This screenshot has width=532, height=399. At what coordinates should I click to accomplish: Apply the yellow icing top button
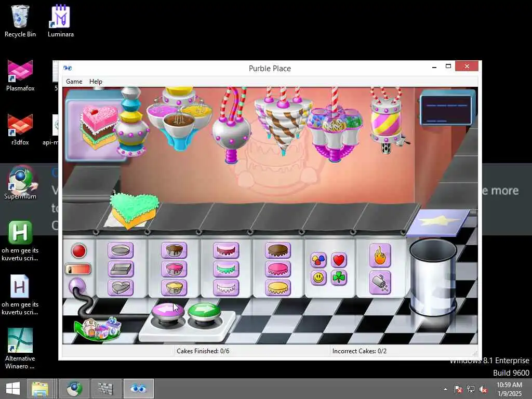tap(278, 288)
